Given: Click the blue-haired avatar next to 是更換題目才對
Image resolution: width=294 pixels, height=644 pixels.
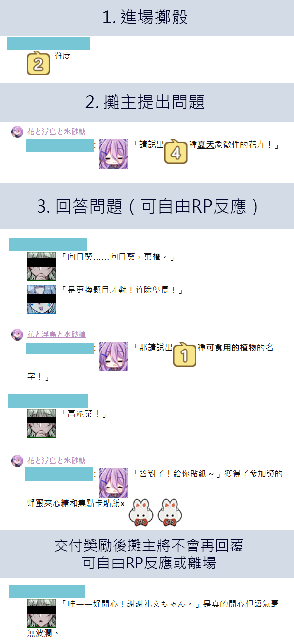Looking at the screenshot, I should [x=41, y=299].
